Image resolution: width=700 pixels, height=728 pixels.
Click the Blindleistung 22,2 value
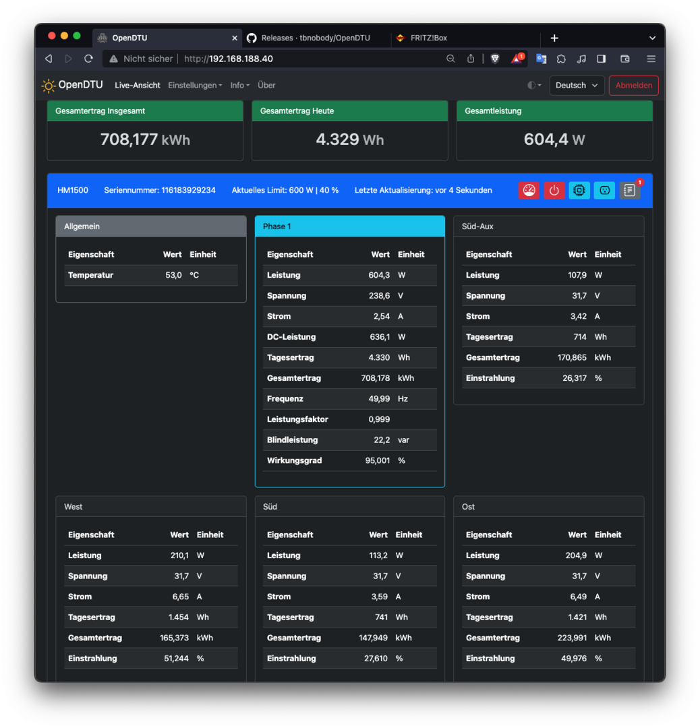tap(382, 440)
